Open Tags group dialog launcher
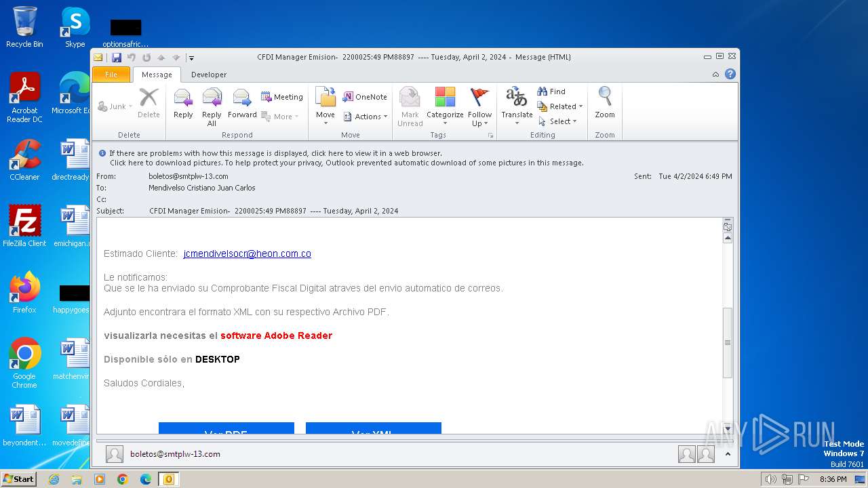868x488 pixels. 490,136
